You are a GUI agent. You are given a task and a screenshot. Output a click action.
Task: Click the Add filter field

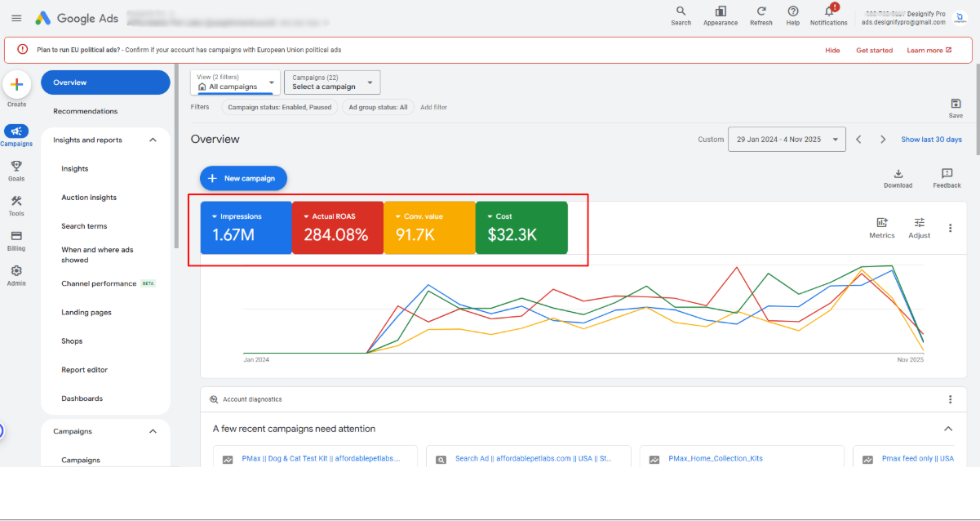point(433,107)
